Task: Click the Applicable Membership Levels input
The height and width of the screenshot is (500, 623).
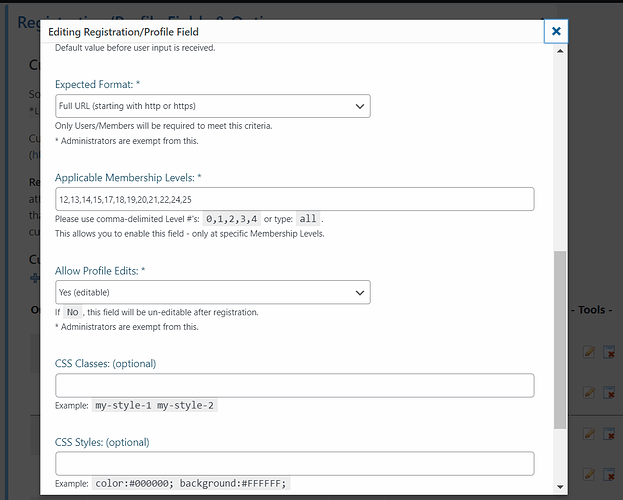Action: [x=295, y=199]
